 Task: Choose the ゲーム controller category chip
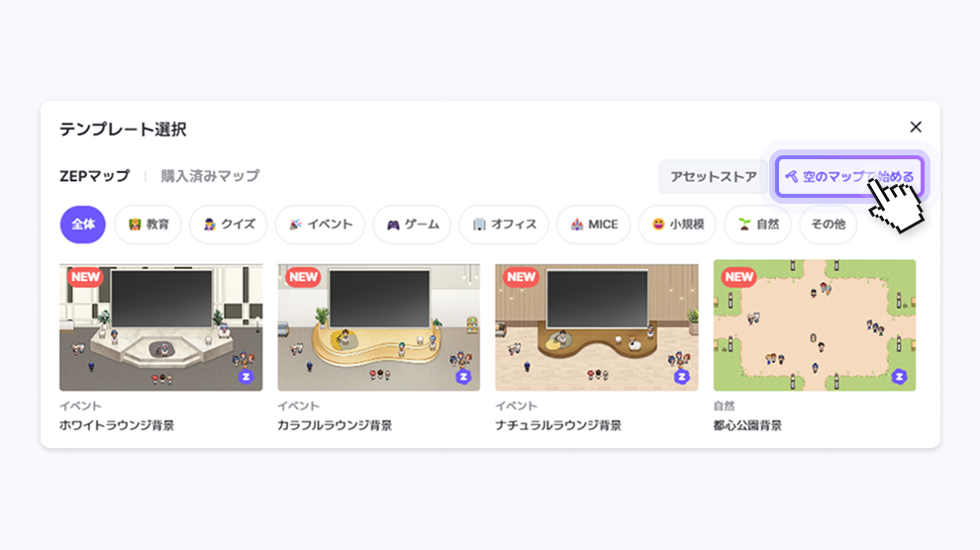point(413,225)
